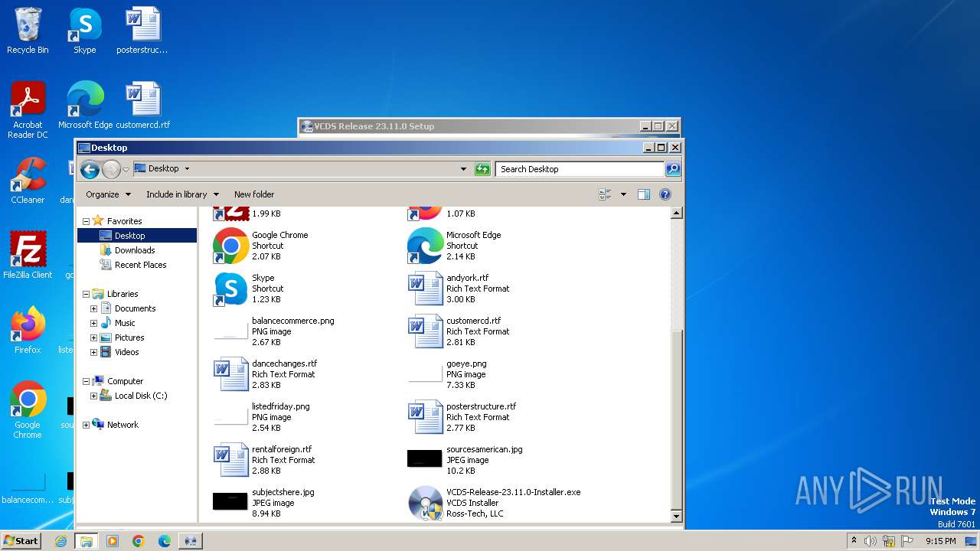Expand the Desktop breadcrumb arrow
The height and width of the screenshot is (551, 980).
click(187, 169)
